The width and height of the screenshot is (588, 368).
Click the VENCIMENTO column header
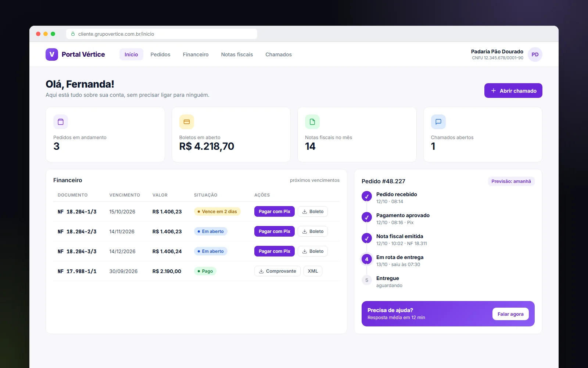point(125,195)
